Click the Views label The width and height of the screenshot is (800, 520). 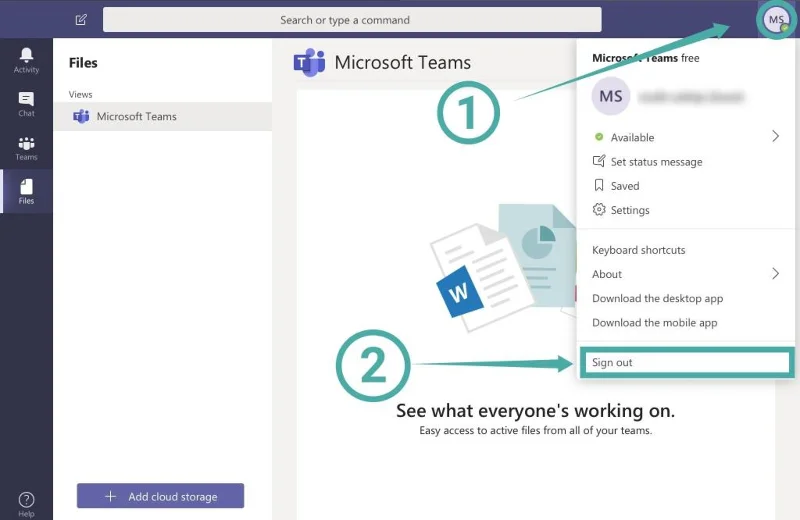coord(81,94)
